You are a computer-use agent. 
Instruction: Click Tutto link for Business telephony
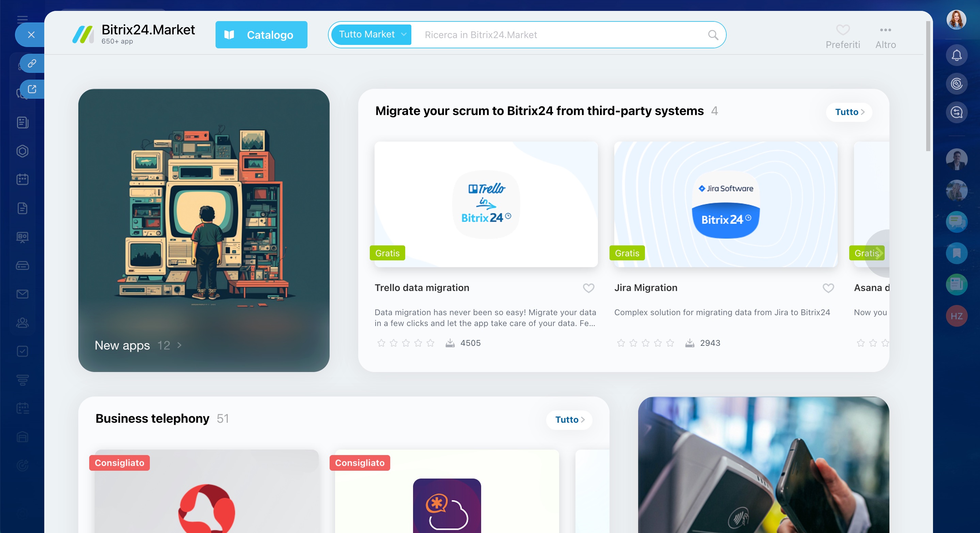[569, 420]
